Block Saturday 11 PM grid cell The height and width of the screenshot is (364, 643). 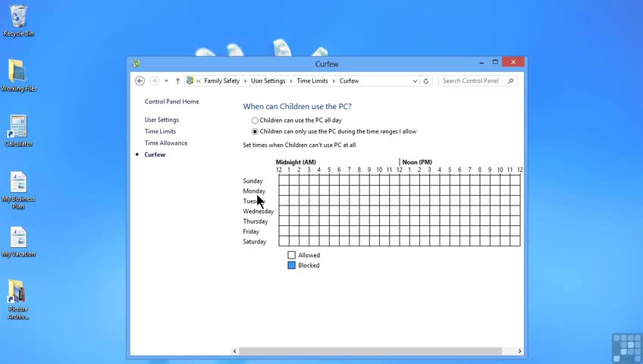coord(515,241)
